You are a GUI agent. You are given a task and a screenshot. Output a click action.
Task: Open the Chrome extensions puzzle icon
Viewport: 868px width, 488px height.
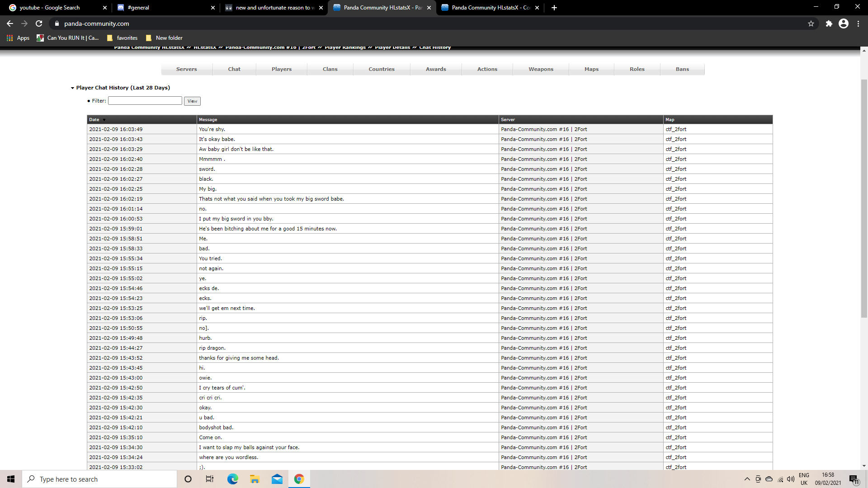[x=829, y=23]
